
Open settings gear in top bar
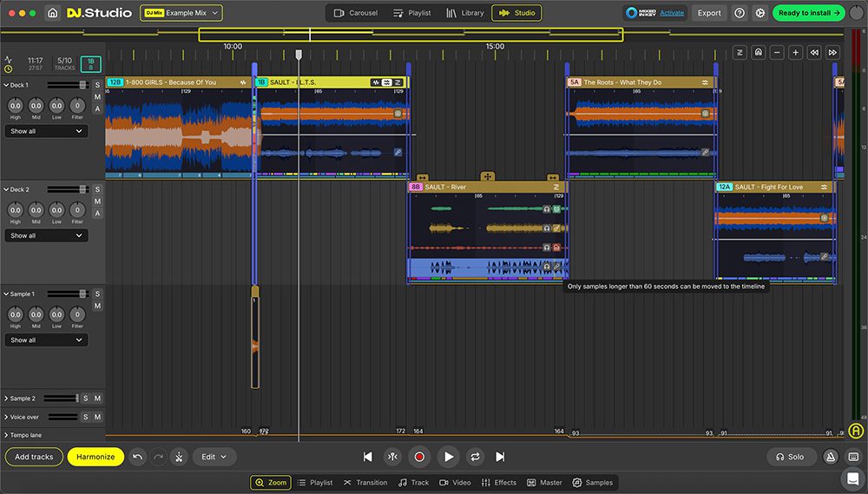point(760,13)
